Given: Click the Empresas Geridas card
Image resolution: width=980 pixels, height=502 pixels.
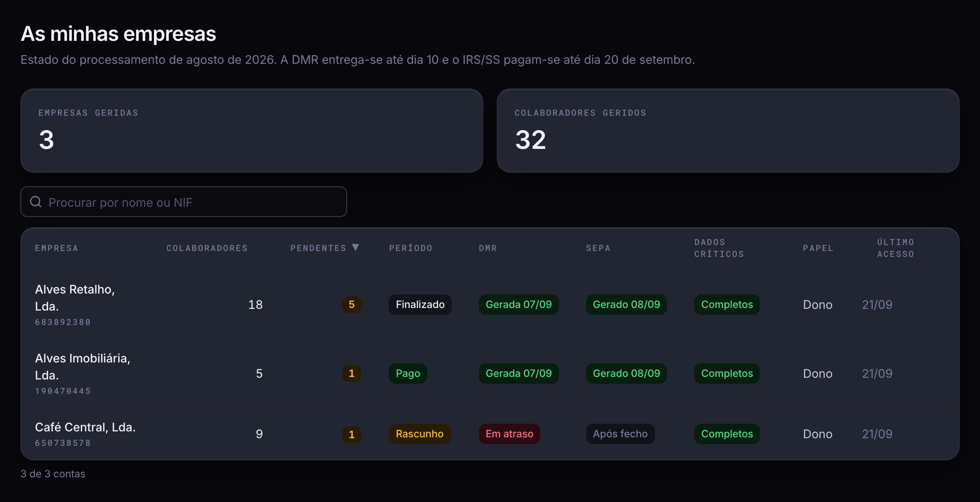Looking at the screenshot, I should [252, 131].
